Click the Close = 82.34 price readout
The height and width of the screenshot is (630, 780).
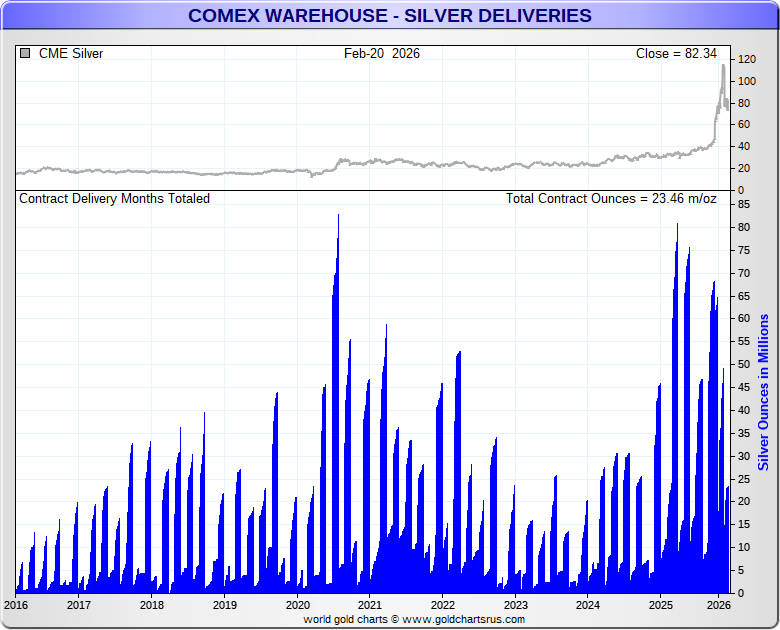(677, 54)
